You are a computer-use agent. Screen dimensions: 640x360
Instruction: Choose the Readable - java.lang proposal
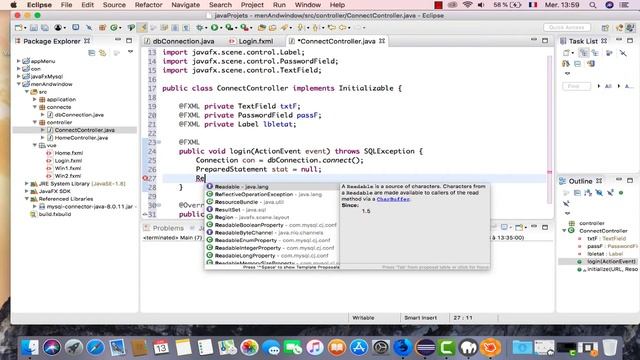[271, 187]
